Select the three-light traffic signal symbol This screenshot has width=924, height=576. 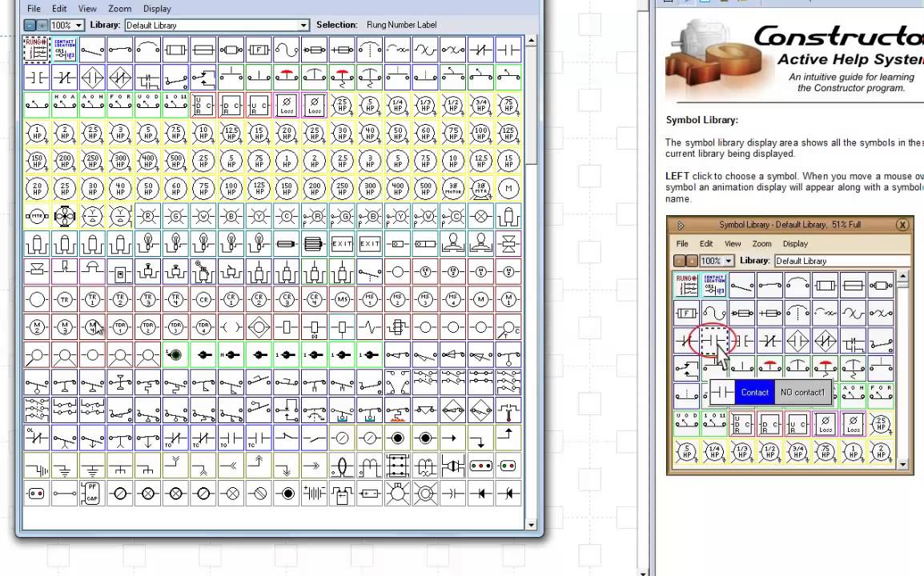point(480,465)
